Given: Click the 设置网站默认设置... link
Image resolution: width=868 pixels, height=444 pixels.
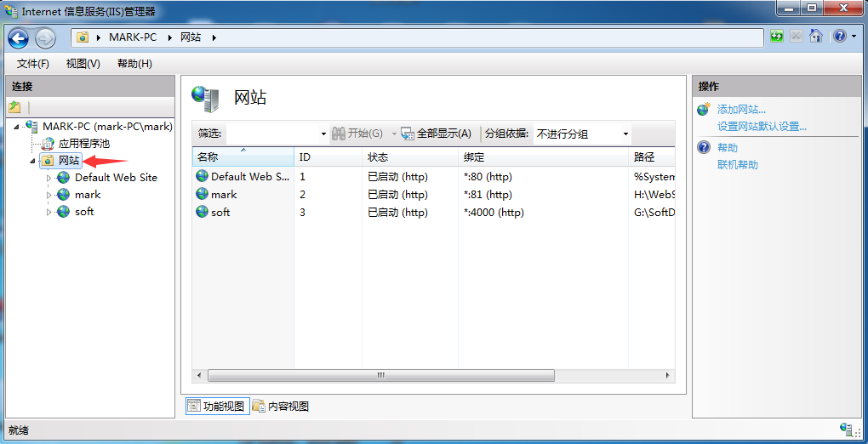Looking at the screenshot, I should (762, 126).
